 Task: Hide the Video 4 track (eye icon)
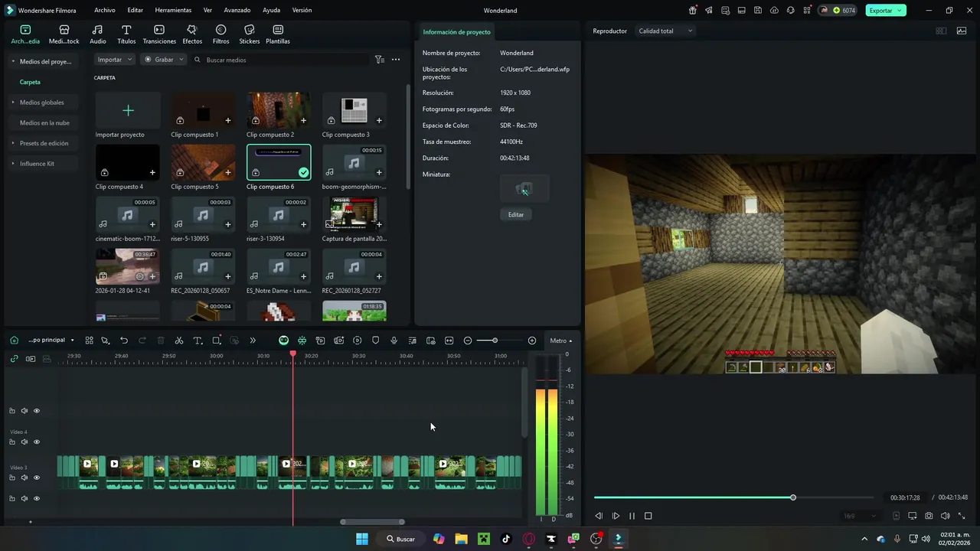pyautogui.click(x=37, y=442)
